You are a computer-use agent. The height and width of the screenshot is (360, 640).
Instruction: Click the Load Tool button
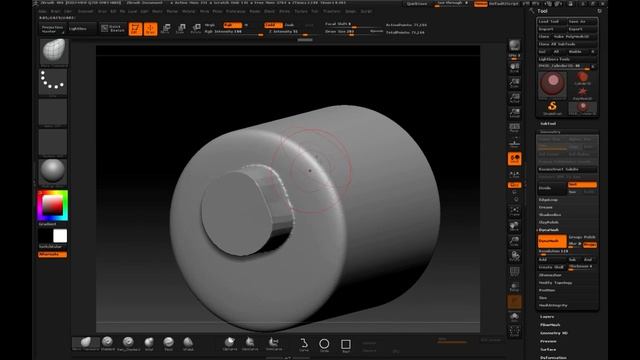[x=551, y=22]
